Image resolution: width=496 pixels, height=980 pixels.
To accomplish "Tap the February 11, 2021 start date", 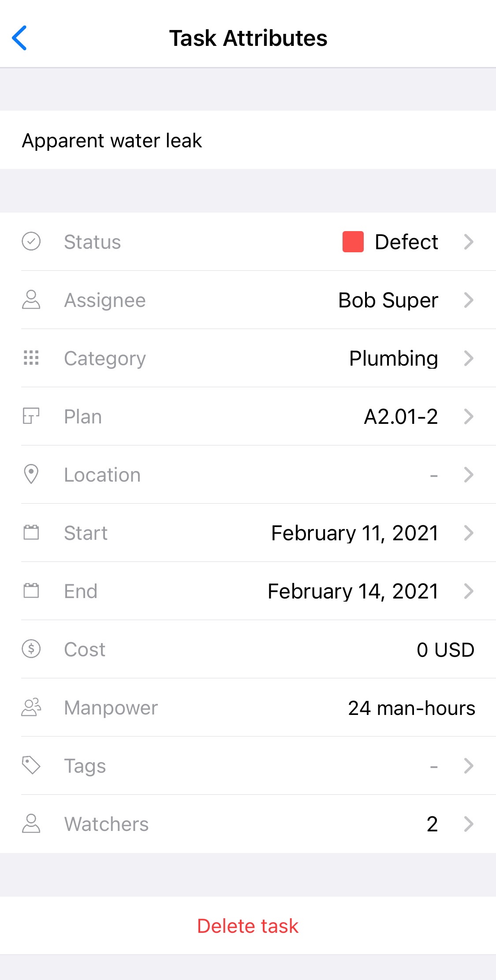I will [355, 533].
